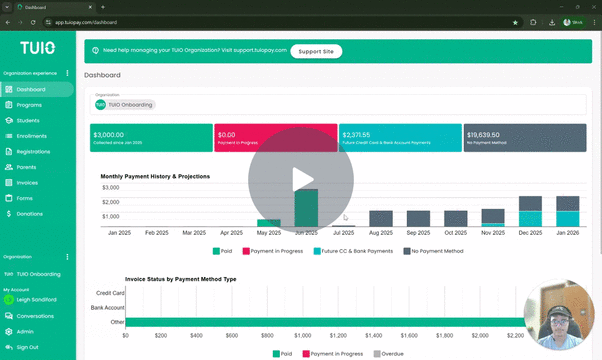Click the Programs book icon
Viewport: 602px width, 360px height.
tap(9, 105)
